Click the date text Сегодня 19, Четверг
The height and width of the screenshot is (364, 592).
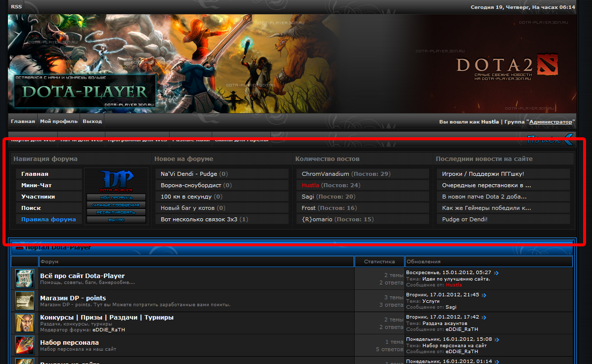tap(499, 7)
